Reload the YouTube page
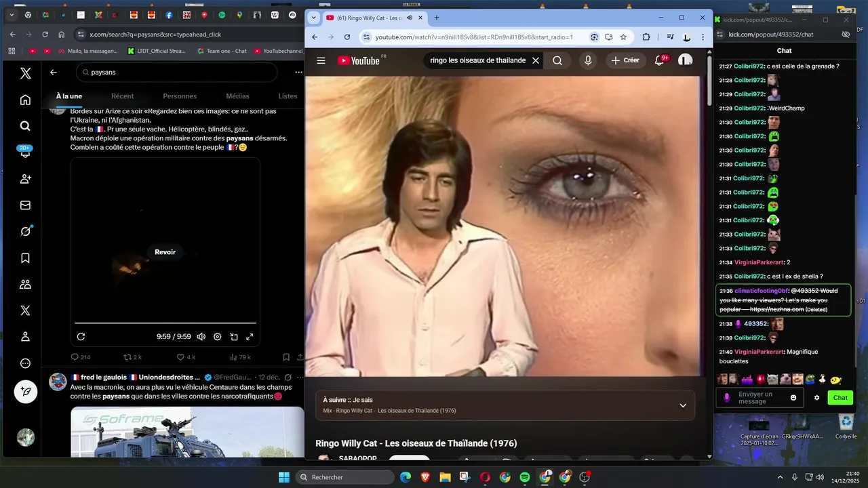 pos(347,37)
